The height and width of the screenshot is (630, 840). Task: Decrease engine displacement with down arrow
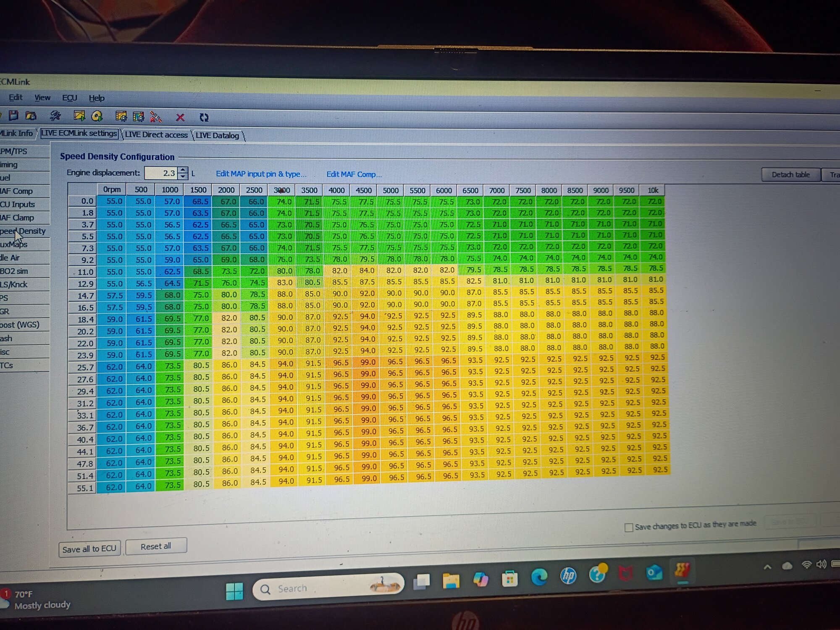(x=183, y=176)
